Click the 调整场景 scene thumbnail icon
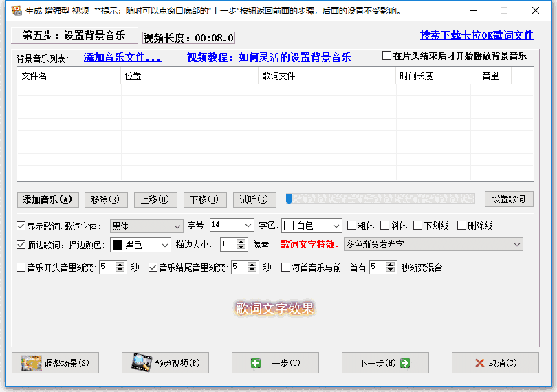The image size is (557, 392). (x=31, y=363)
